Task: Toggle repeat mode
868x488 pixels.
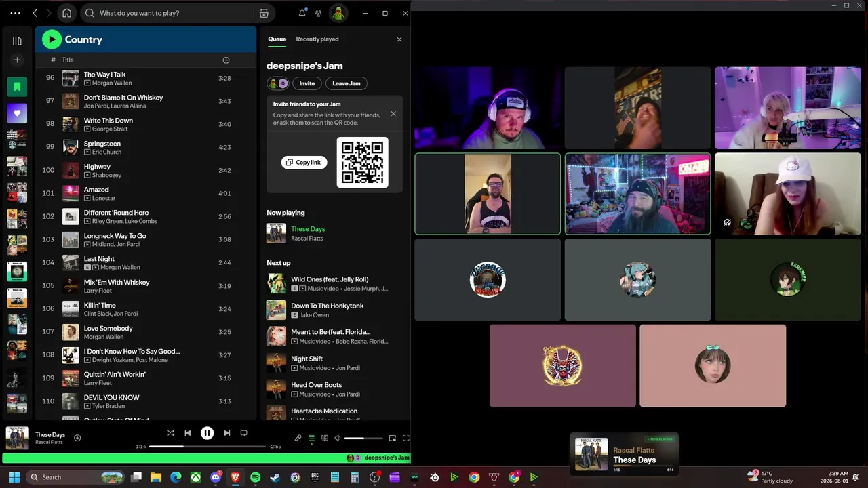Action: tap(243, 433)
